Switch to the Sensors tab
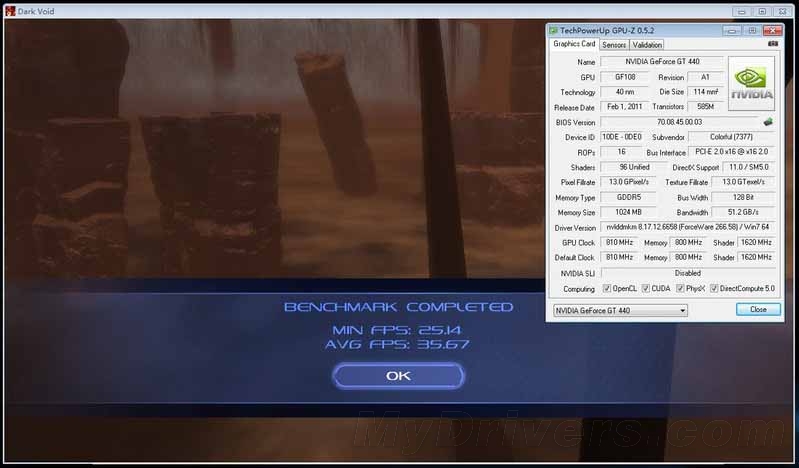This screenshot has height=468, width=799. (x=614, y=45)
